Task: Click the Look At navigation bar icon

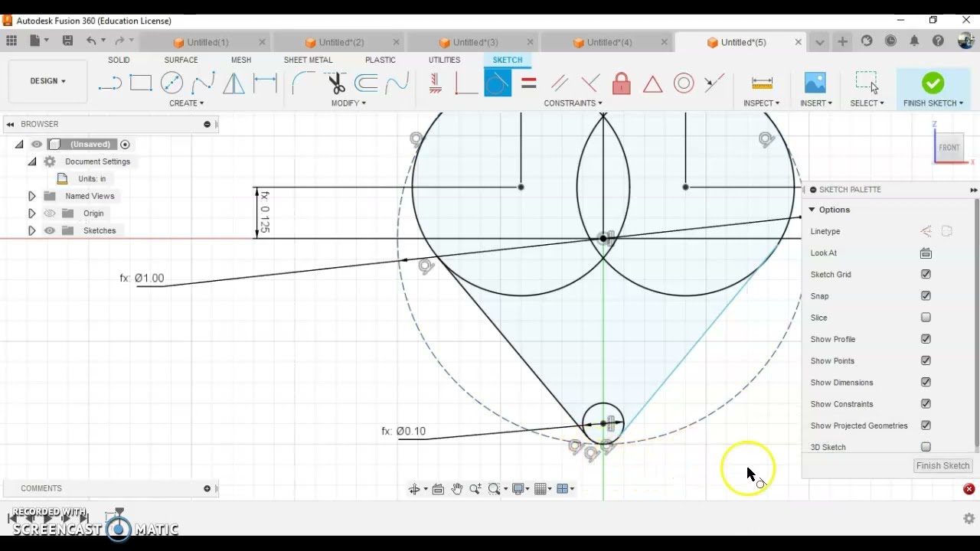Action: point(438,489)
